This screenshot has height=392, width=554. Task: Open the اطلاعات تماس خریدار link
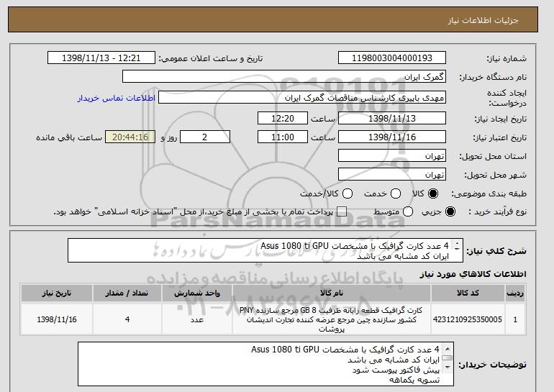[117, 98]
